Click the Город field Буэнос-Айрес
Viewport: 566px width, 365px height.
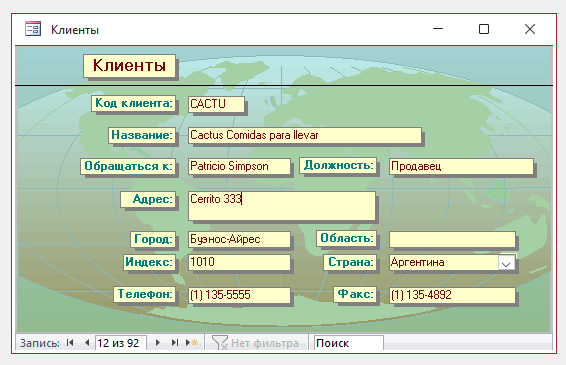coord(239,239)
